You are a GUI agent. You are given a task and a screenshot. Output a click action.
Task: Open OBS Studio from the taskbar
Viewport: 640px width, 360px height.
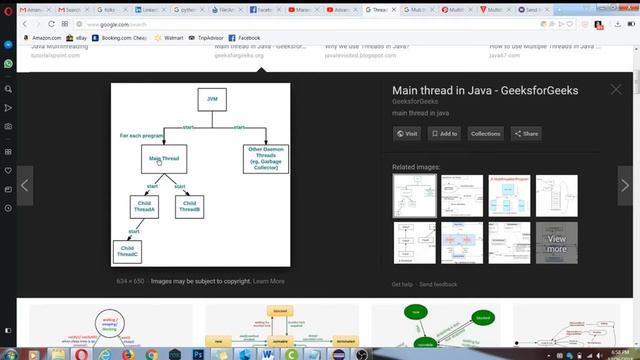(x=361, y=354)
